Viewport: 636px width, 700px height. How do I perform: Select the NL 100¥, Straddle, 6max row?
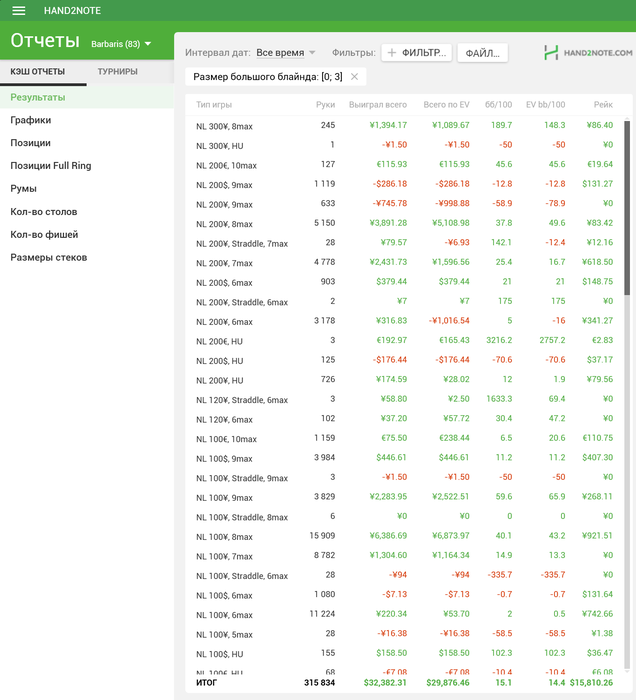coord(404,575)
